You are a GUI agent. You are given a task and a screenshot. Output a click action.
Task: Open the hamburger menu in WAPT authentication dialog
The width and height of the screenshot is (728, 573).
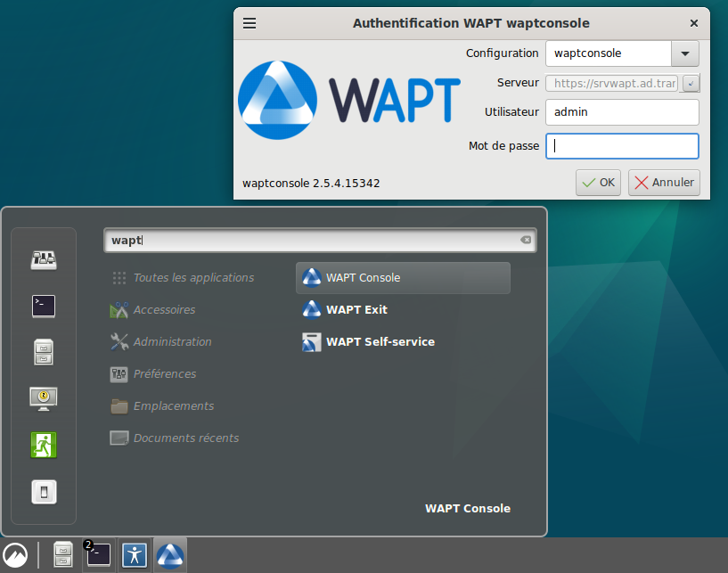coord(249,23)
